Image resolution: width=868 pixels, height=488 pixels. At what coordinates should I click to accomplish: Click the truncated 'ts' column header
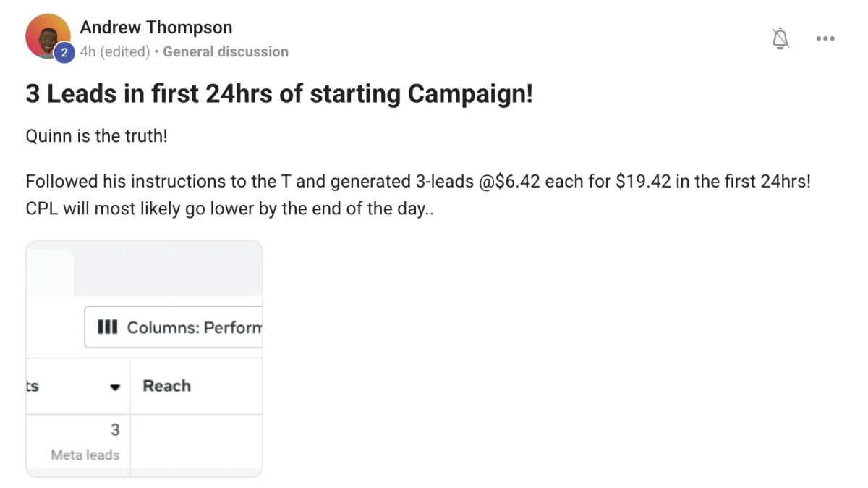33,386
